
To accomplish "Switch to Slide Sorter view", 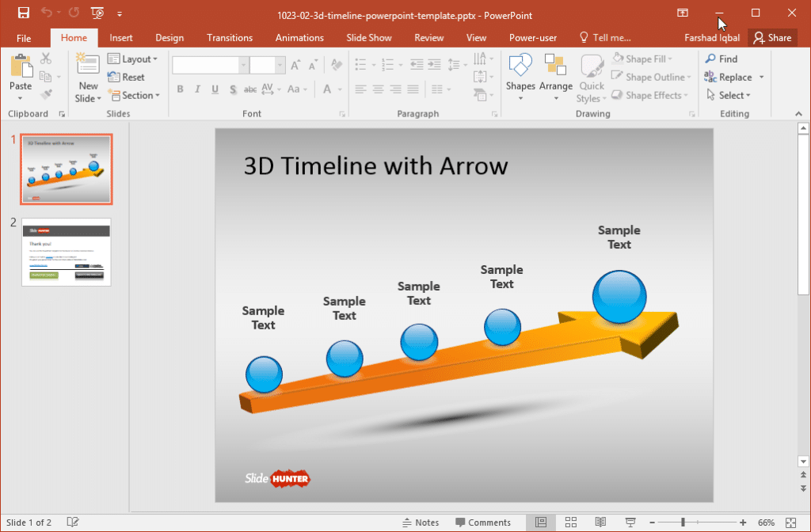I will (x=572, y=522).
